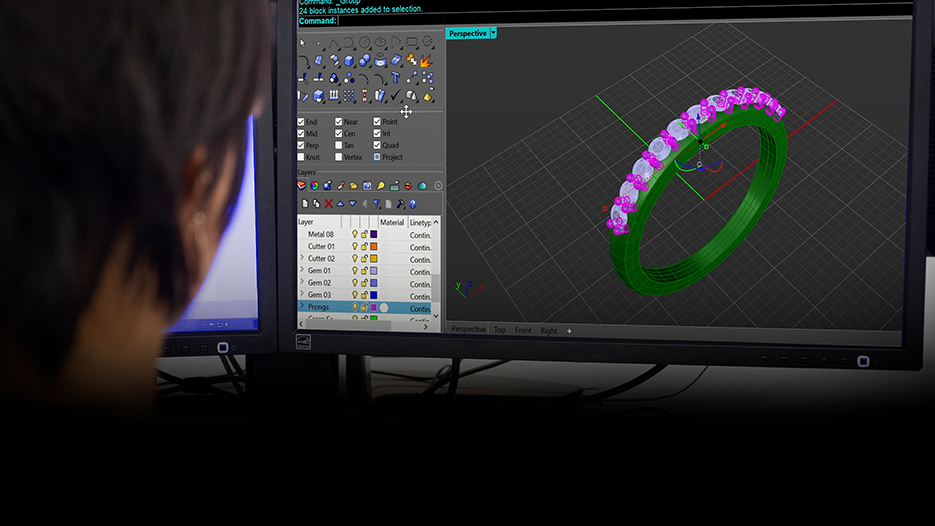Click the three-circle Group tool icon
This screenshot has width=935, height=526.
tap(334, 78)
